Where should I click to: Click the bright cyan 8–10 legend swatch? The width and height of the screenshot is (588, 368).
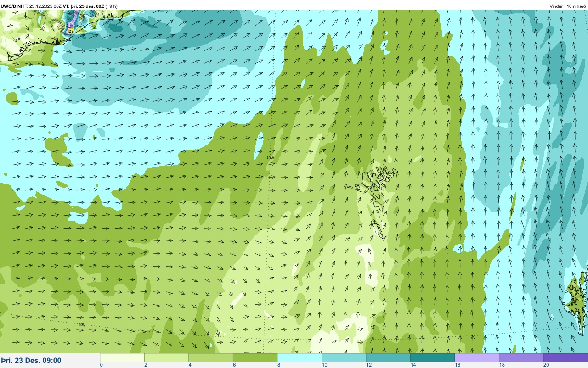click(x=300, y=357)
